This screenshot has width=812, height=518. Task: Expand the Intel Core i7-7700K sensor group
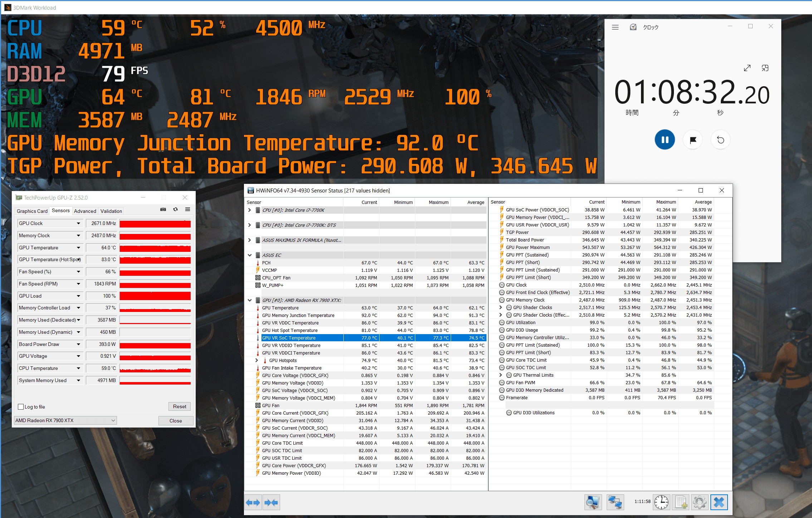[x=250, y=210]
